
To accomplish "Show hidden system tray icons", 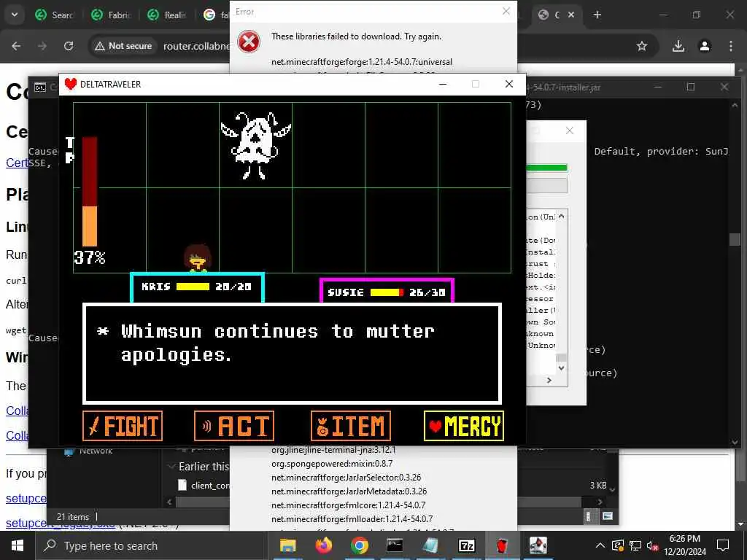I will pyautogui.click(x=600, y=545).
